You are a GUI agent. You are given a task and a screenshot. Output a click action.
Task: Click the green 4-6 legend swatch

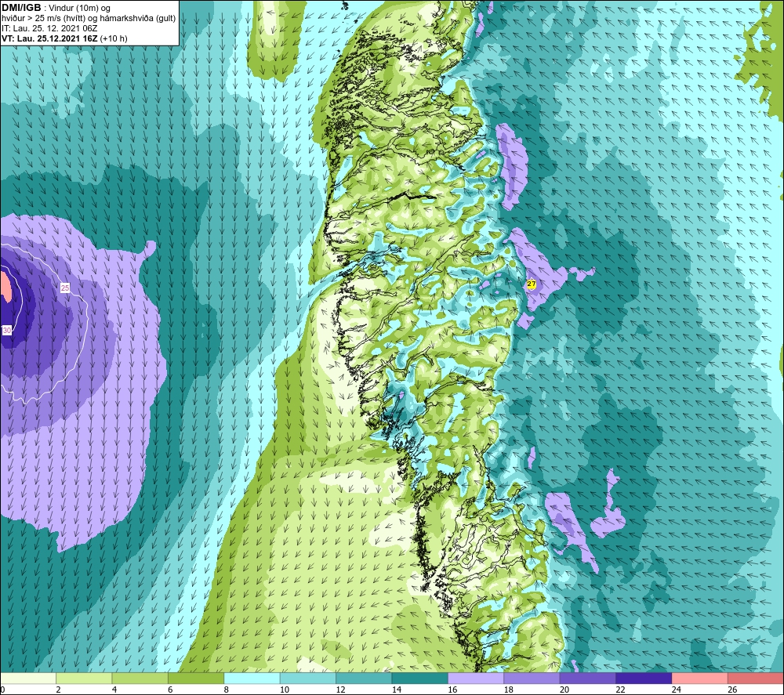140,678
